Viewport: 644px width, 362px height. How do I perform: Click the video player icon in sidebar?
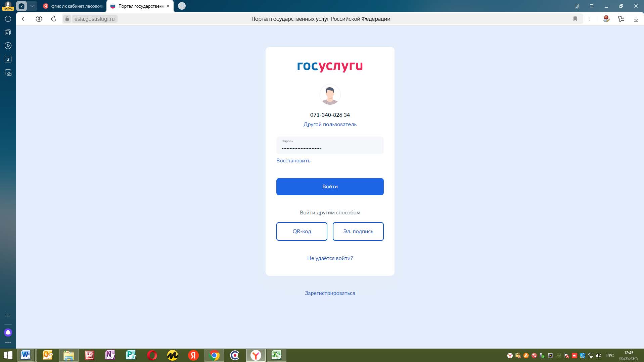(x=8, y=46)
